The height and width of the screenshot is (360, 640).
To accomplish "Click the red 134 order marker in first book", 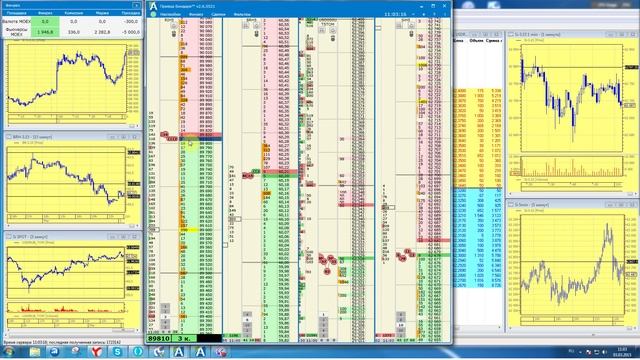I will (165, 134).
